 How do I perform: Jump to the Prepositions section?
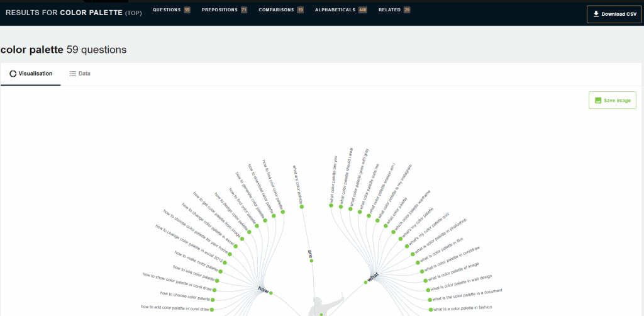click(x=225, y=10)
